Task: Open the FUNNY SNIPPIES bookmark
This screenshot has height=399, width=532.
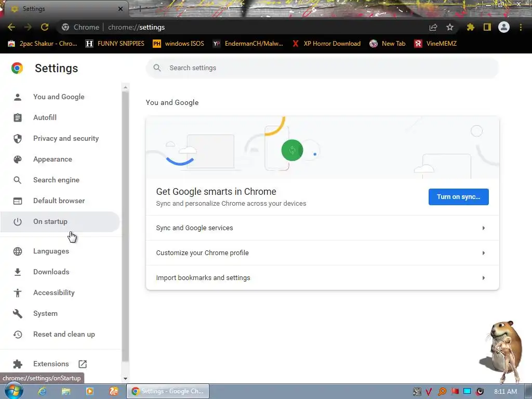Action: 115,44
